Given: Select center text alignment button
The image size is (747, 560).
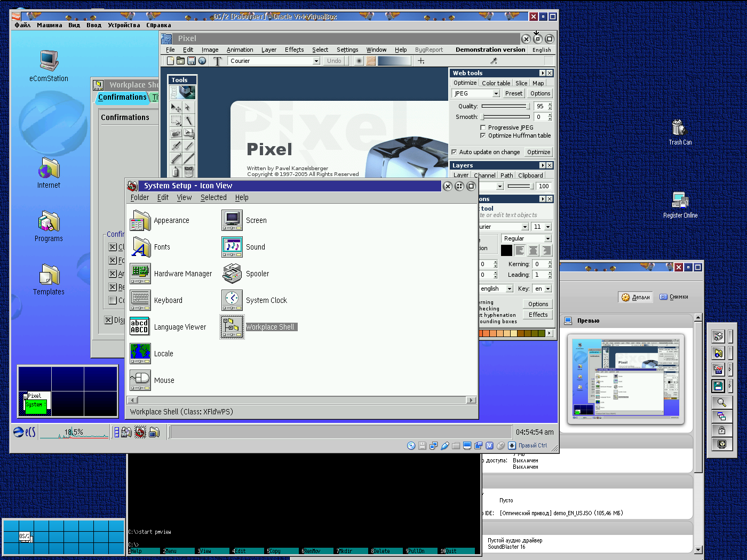Looking at the screenshot, I should point(533,250).
